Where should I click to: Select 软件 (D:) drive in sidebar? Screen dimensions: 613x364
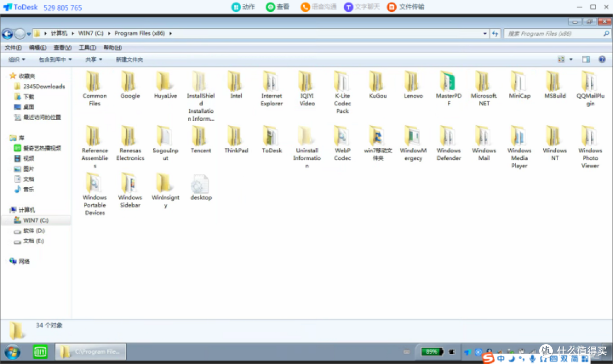click(x=30, y=231)
